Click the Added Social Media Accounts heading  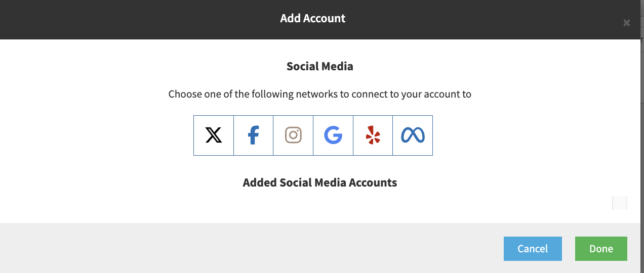(320, 183)
